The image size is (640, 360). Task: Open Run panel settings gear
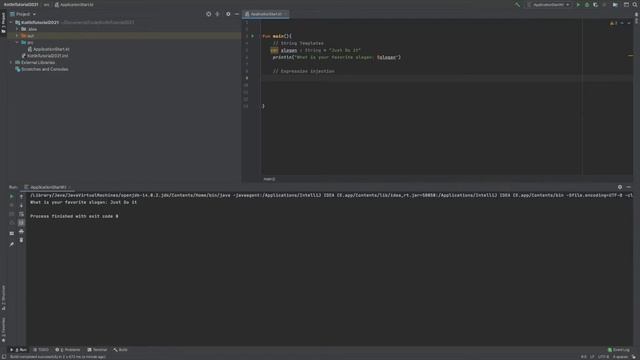[620, 187]
